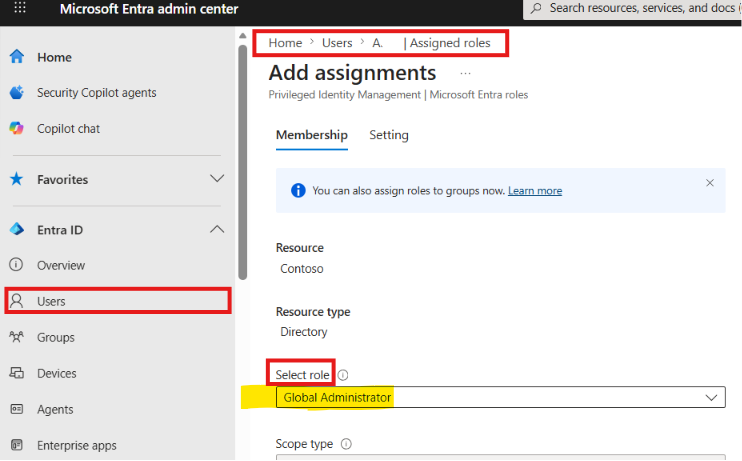This screenshot has width=742, height=461.
Task: Click the Users person icon
Action: tap(17, 301)
